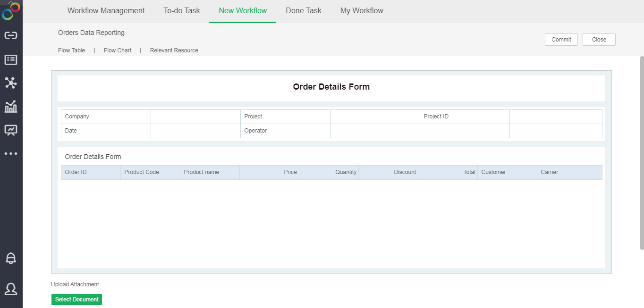Click the Operator value field
The image size is (644, 308).
pyautogui.click(x=375, y=131)
